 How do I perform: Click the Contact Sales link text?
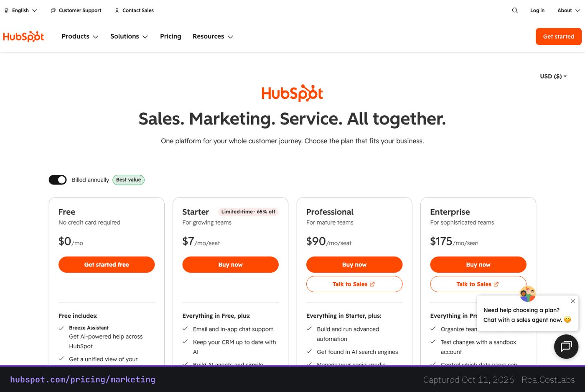[138, 10]
